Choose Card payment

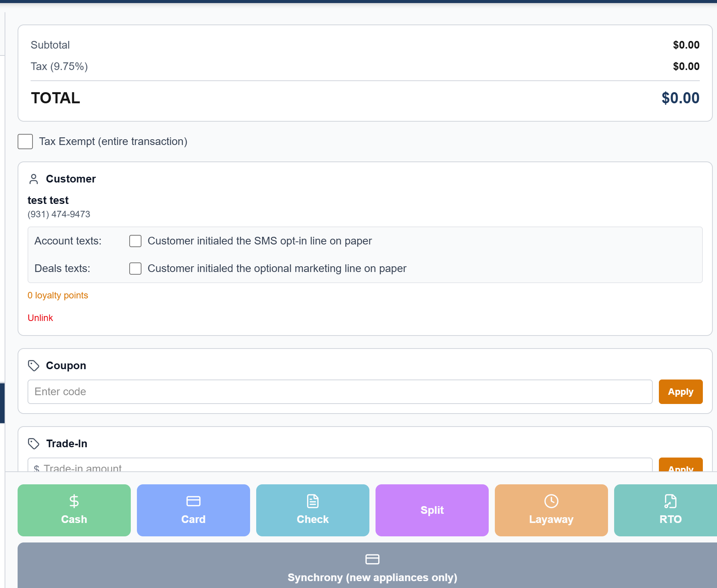[193, 510]
